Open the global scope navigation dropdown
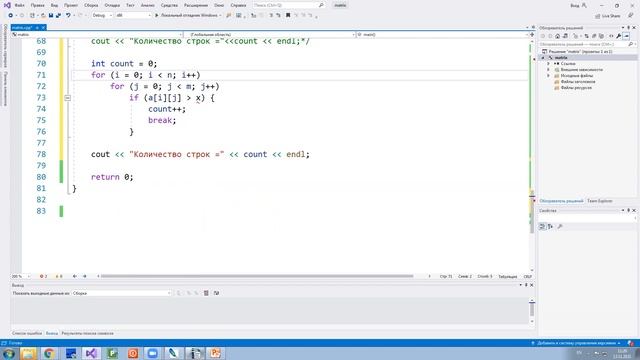 269,35
